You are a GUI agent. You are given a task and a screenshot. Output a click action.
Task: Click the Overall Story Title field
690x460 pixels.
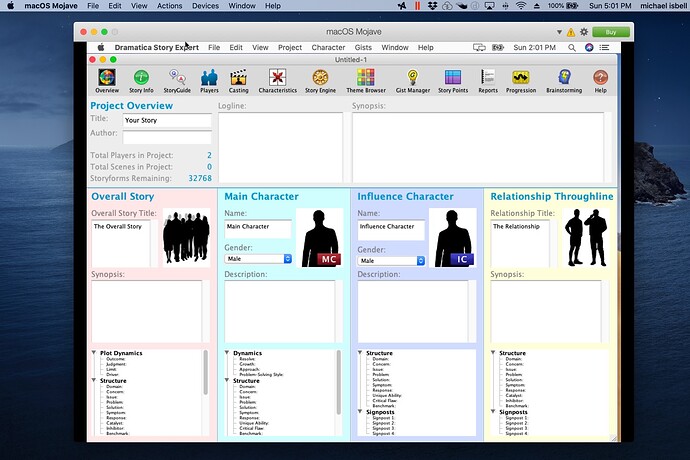121,243
